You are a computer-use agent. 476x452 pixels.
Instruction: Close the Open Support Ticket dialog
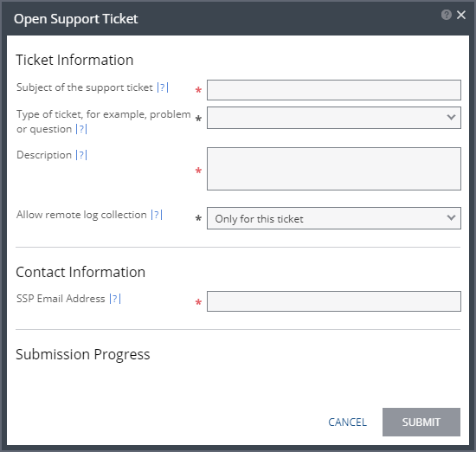pyautogui.click(x=461, y=15)
